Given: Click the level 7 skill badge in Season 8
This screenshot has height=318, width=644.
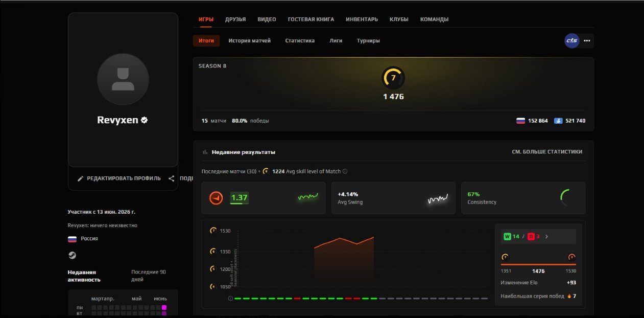Looking at the screenshot, I should 393,78.
